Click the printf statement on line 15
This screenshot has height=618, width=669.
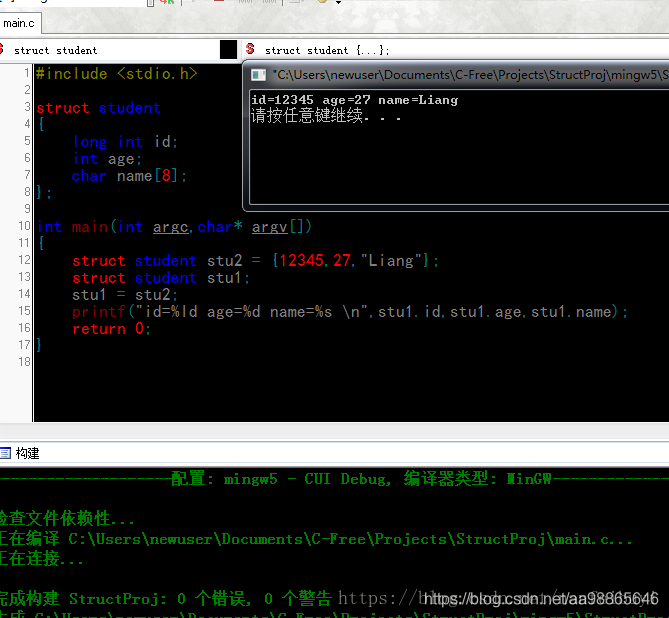(350, 312)
